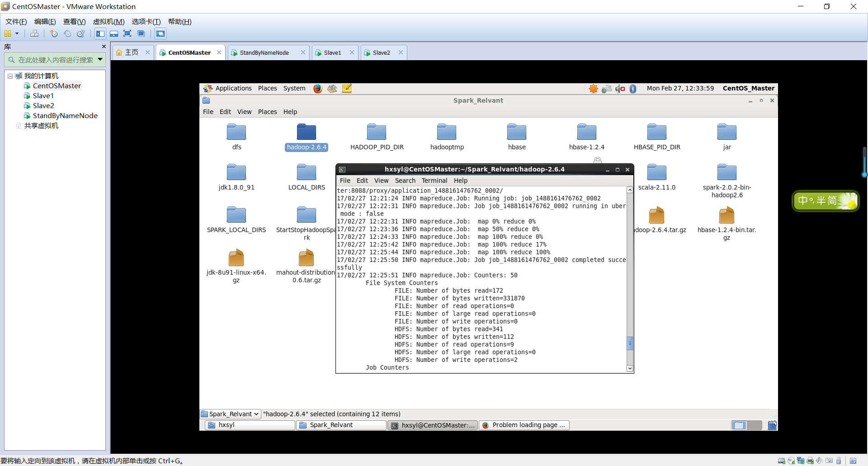This screenshot has height=466, width=868.
Task: Switch to the hxsyl taskbar window
Action: coord(250,425)
